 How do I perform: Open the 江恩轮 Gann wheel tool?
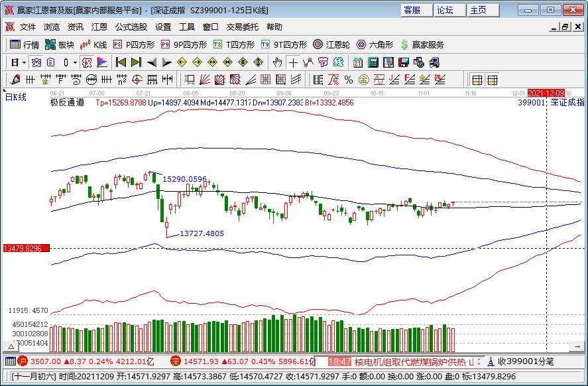pyautogui.click(x=331, y=44)
